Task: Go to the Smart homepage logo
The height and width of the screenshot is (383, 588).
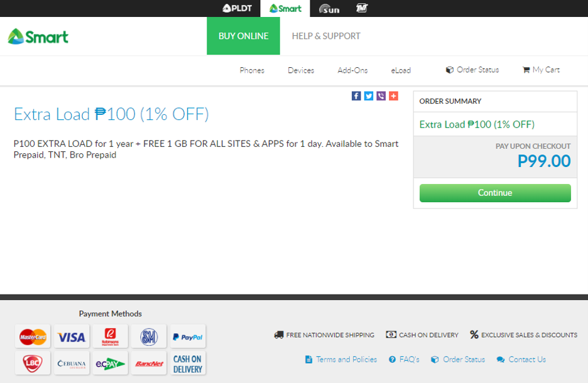Action: coord(38,36)
